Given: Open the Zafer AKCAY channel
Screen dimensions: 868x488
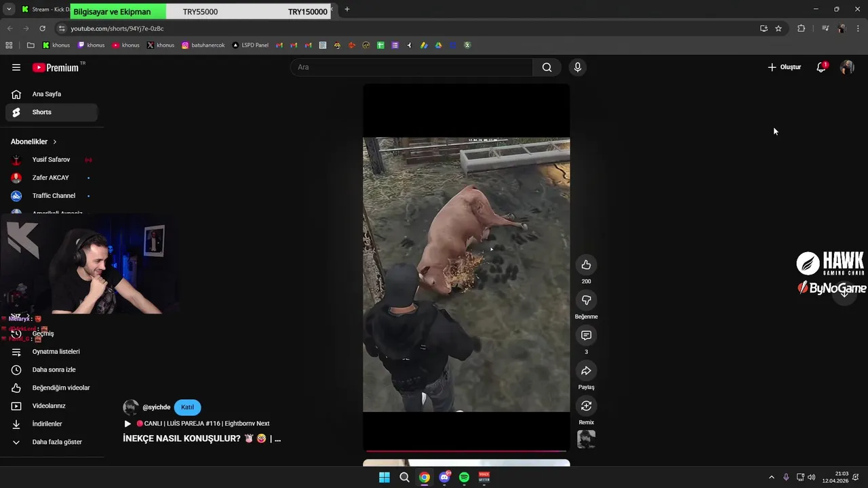Looking at the screenshot, I should (x=52, y=178).
